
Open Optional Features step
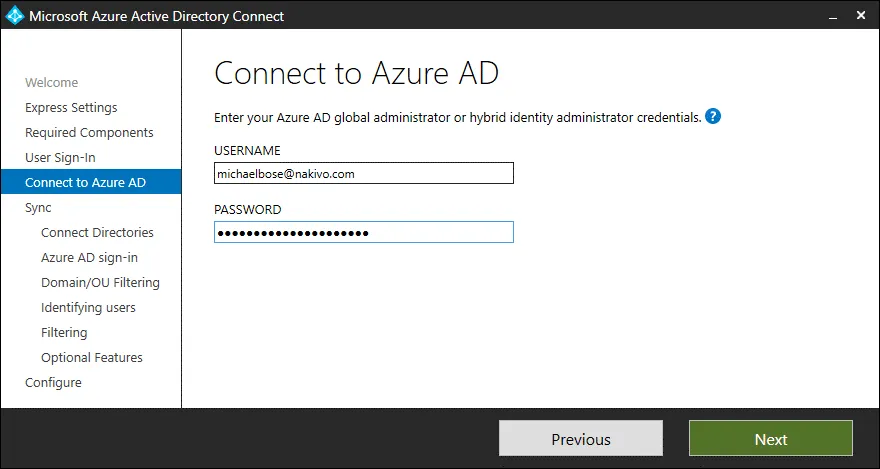tap(92, 358)
